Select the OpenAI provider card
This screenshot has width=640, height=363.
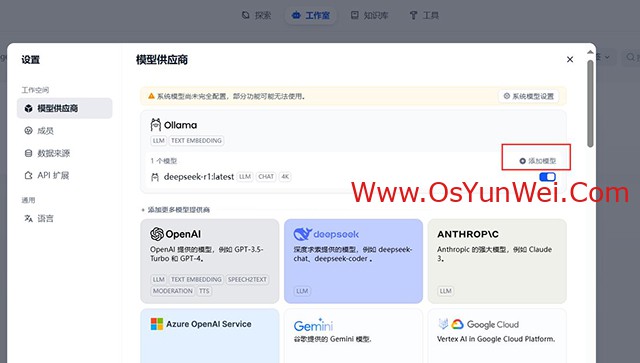210,261
